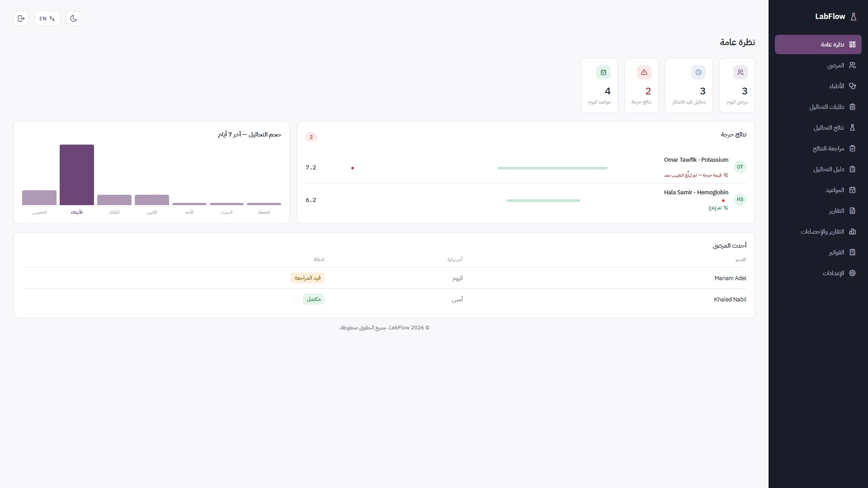Viewport: 868px width, 488px height.
Task: Click the دليل التحاليل catalog icon
Action: 852,169
